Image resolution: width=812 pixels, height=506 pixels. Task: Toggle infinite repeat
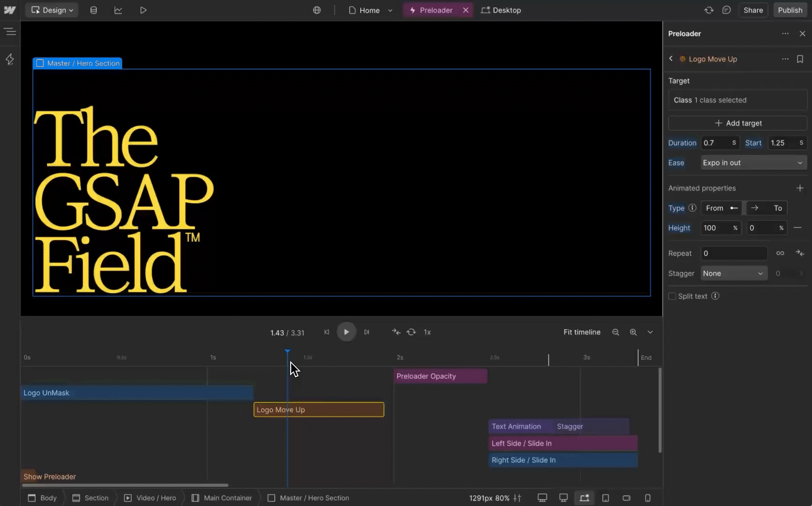coord(780,253)
